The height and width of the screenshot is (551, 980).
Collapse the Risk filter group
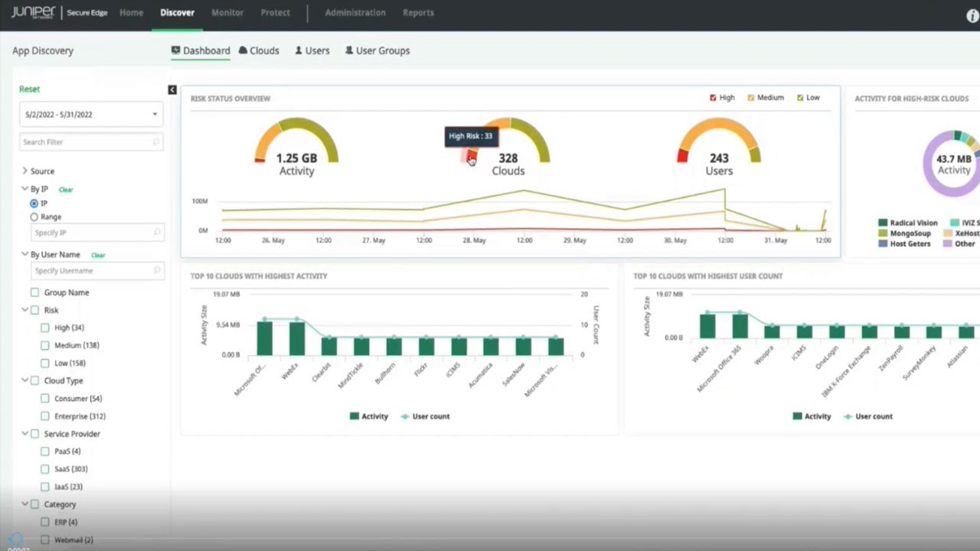[24, 310]
